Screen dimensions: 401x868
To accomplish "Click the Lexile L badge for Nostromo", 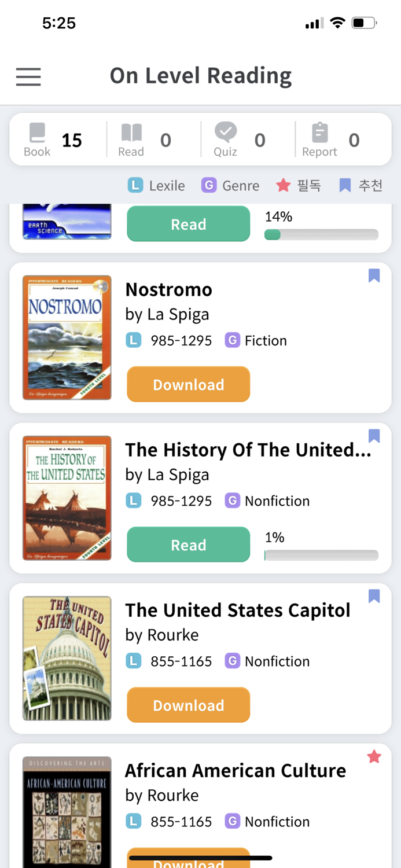I will [x=134, y=340].
